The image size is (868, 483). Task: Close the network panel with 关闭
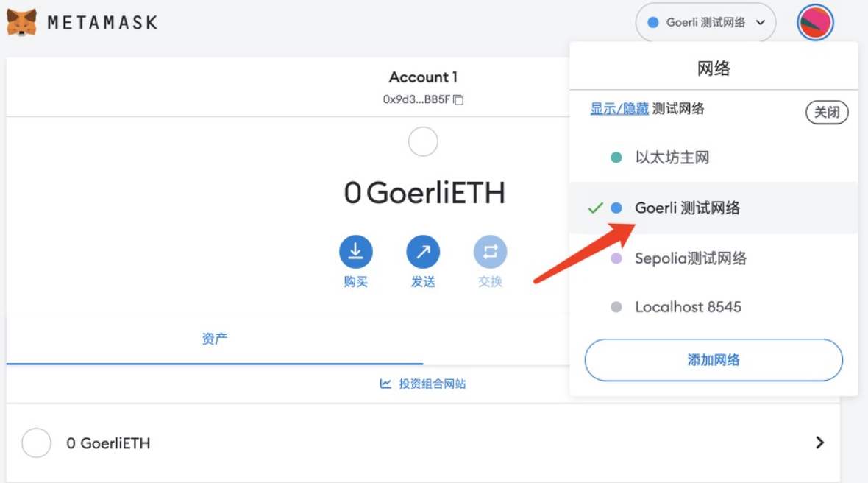tap(827, 113)
